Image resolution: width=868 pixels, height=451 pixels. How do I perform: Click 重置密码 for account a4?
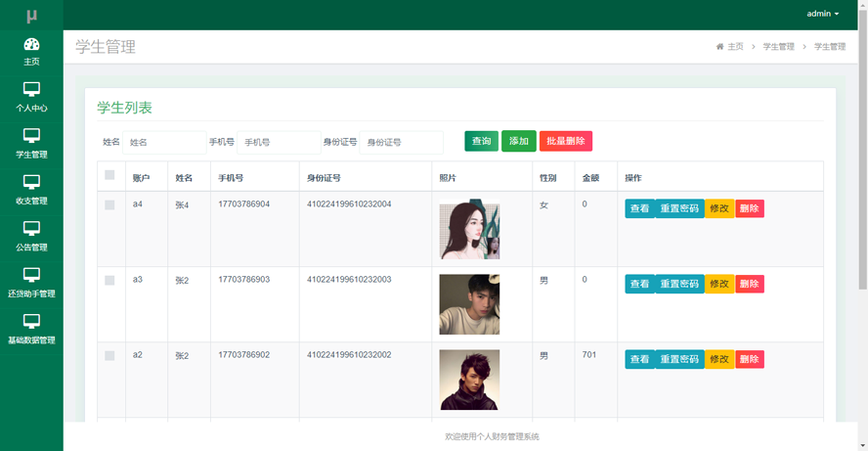point(679,208)
